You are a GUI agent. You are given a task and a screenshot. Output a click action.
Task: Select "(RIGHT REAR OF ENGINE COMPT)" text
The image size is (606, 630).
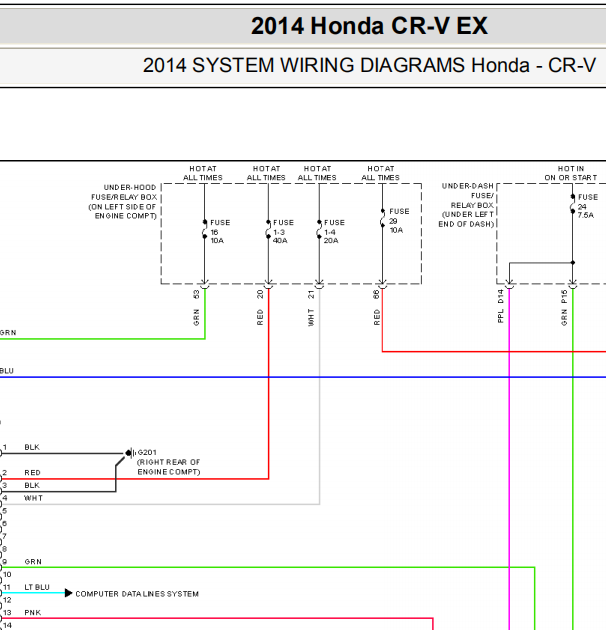pyautogui.click(x=169, y=467)
